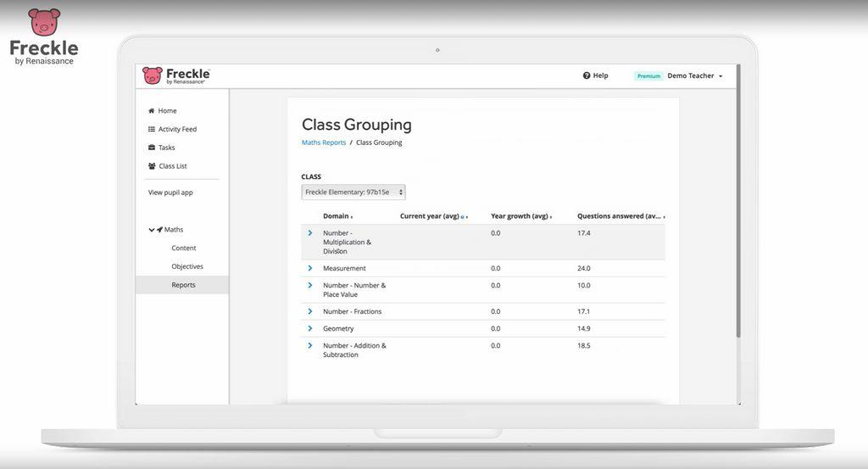Select Reports under Maths
868x469 pixels.
point(183,285)
